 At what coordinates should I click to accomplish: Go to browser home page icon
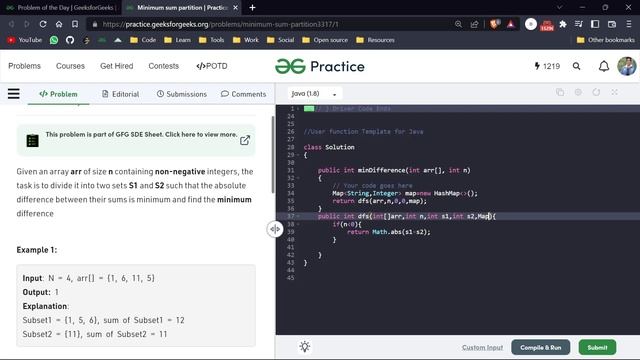(59, 24)
